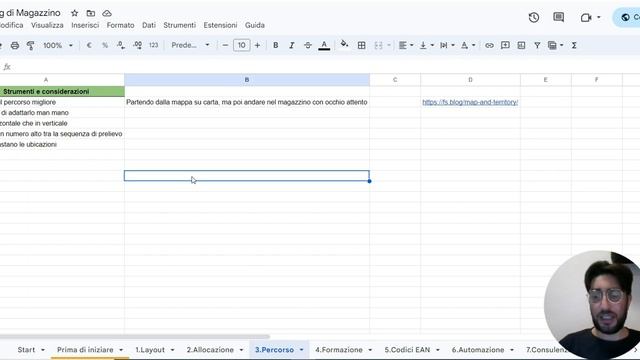Move document to folder icon
Screen dimensions: 640x360
[x=91, y=13]
